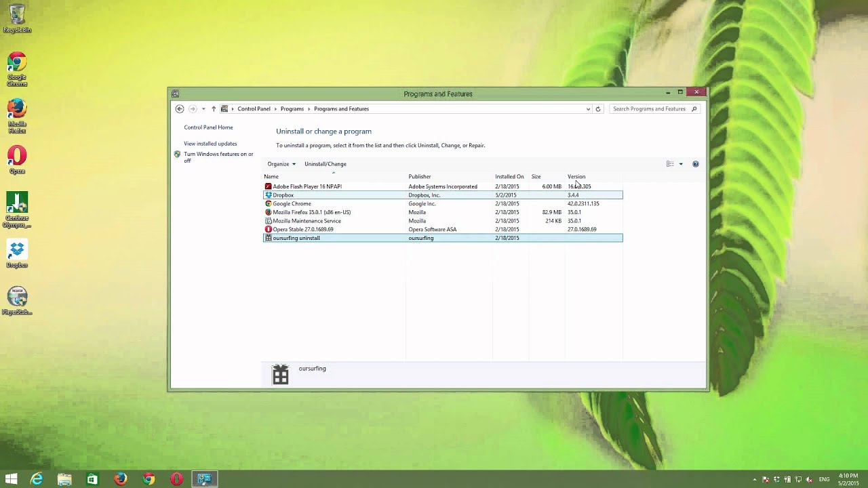
Task: Sort by the Installed On column header
Action: [x=509, y=177]
